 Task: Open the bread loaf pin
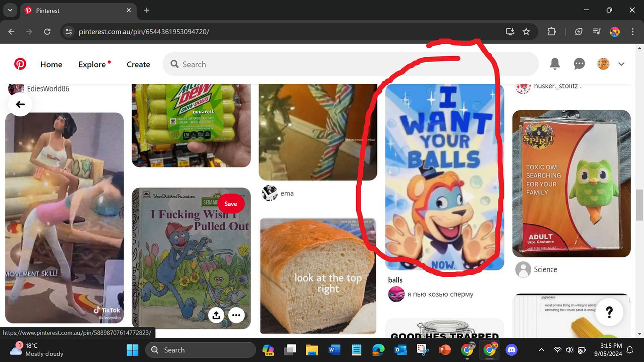[318, 276]
